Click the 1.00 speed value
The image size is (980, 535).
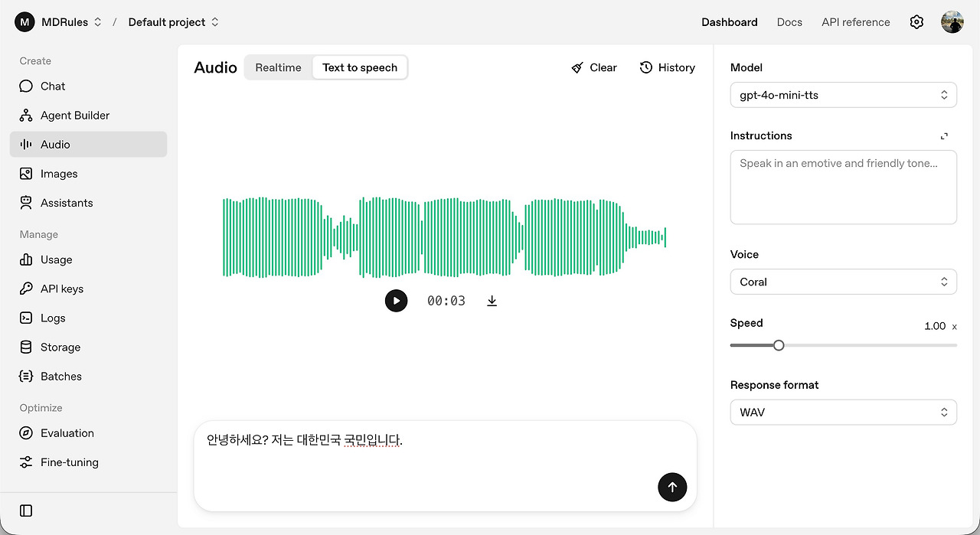[935, 326]
